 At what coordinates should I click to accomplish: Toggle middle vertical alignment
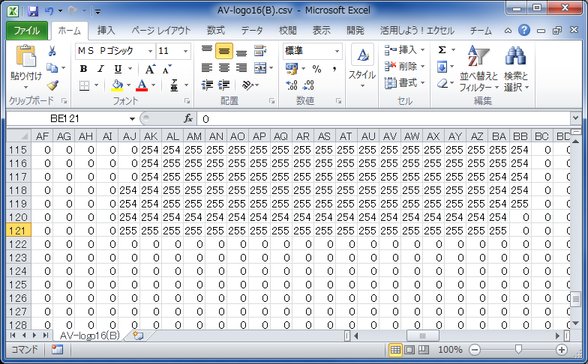223,51
